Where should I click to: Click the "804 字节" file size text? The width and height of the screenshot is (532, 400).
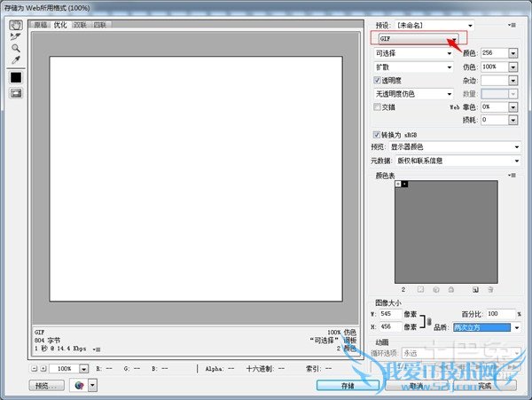coord(48,341)
